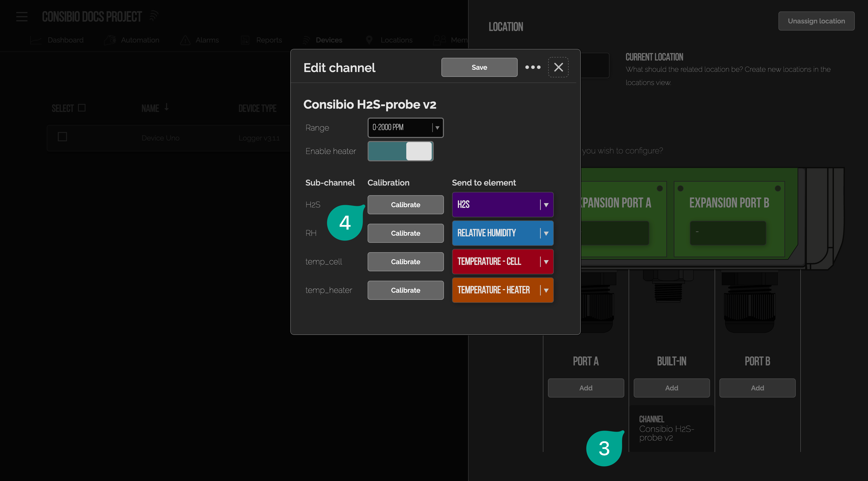Save the channel settings
The image size is (868, 481).
click(479, 67)
